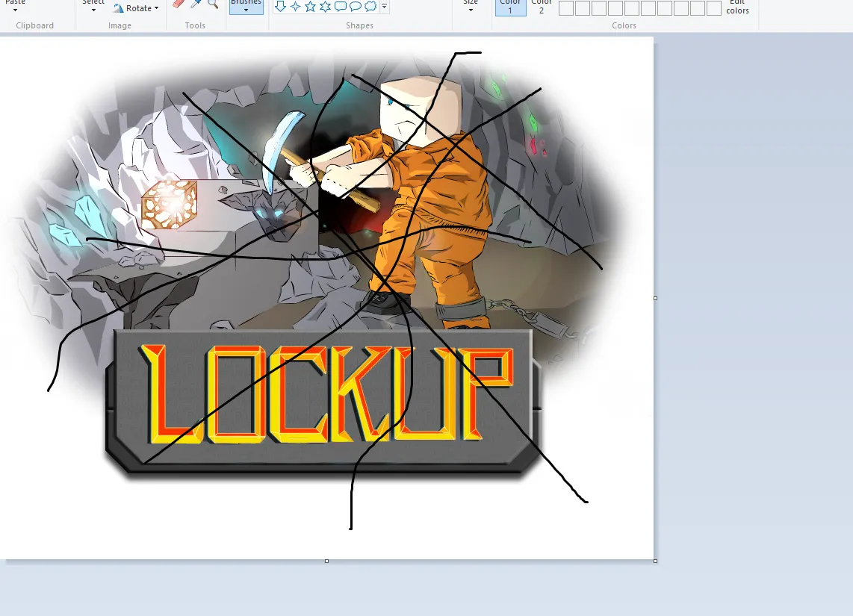The height and width of the screenshot is (616, 853).
Task: Select the Eraser tool
Action: click(x=179, y=4)
